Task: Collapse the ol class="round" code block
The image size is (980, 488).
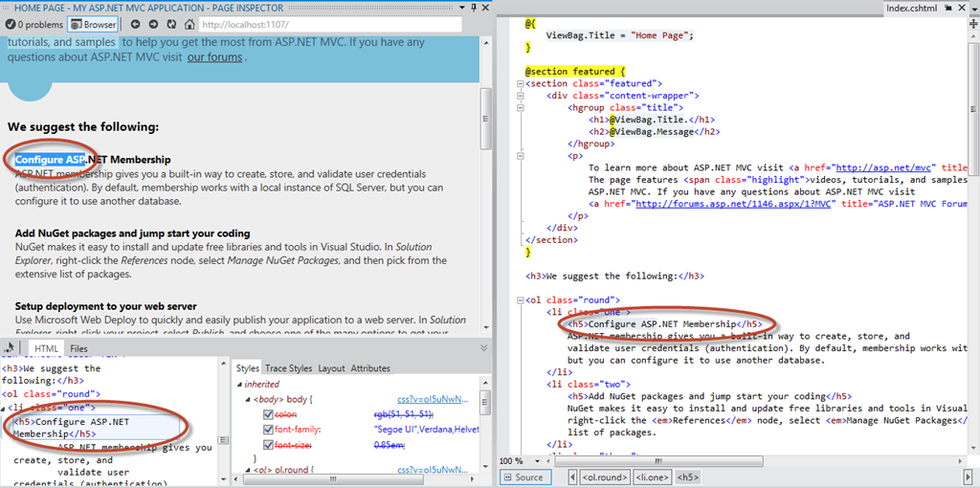Action: click(521, 300)
